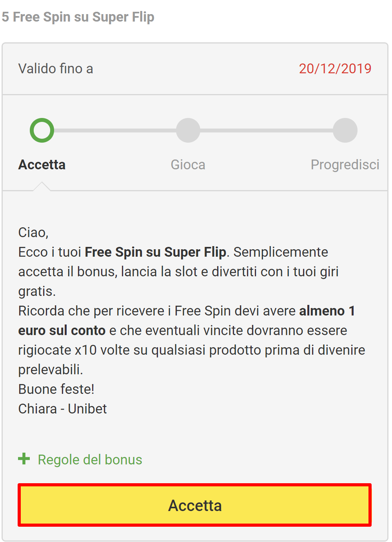Select the Accetta step label
392x542 pixels.
42,165
